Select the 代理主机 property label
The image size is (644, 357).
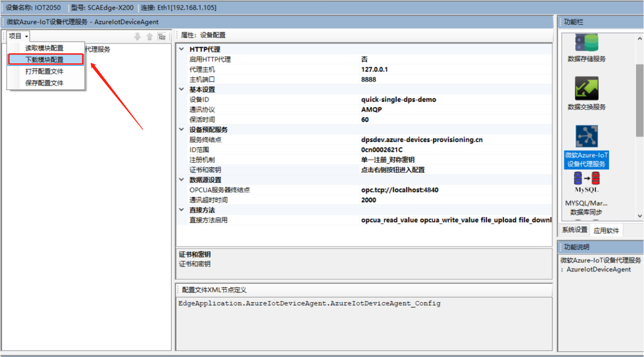(202, 69)
